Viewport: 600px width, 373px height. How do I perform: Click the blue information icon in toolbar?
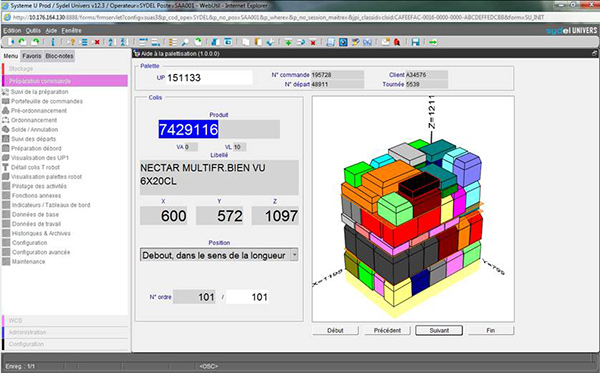53,42
